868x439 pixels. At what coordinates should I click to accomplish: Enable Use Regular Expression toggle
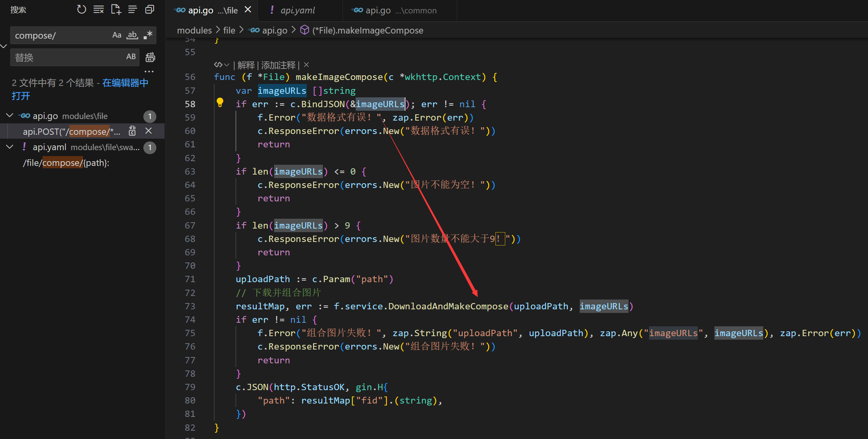pos(148,35)
